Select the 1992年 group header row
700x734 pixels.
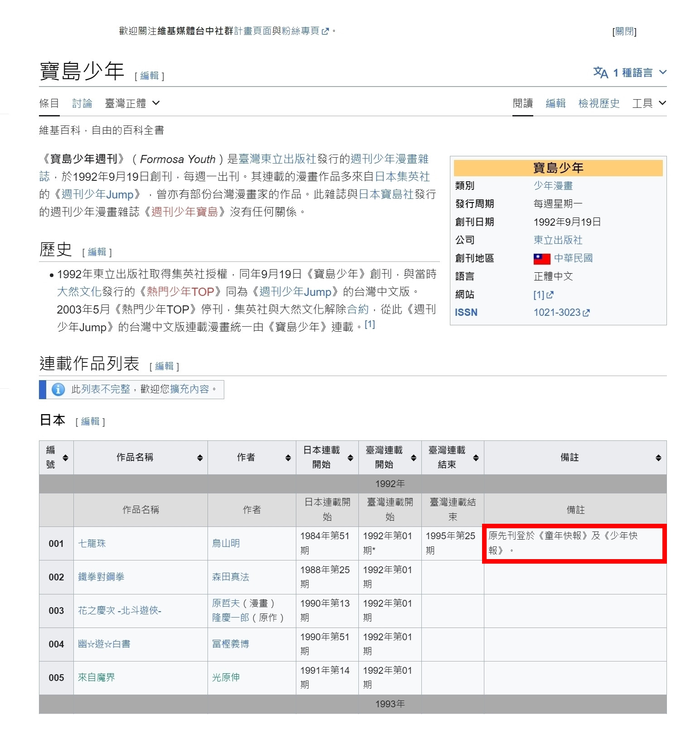353,484
